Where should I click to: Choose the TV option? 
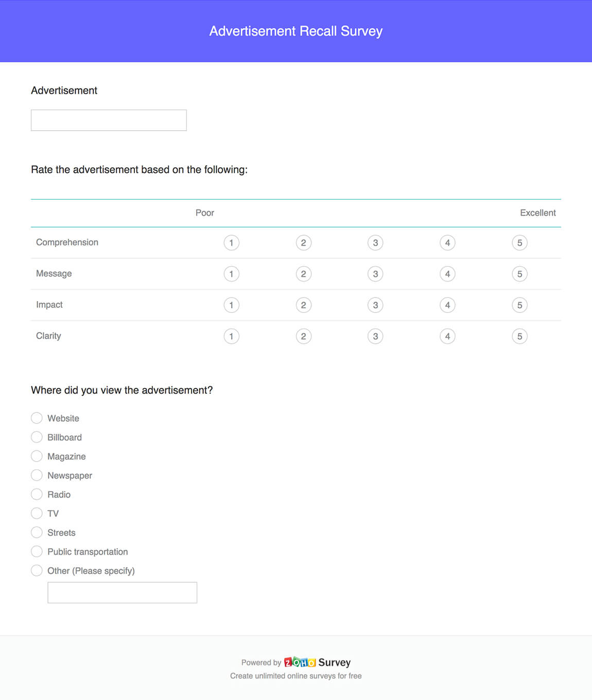[x=37, y=513]
